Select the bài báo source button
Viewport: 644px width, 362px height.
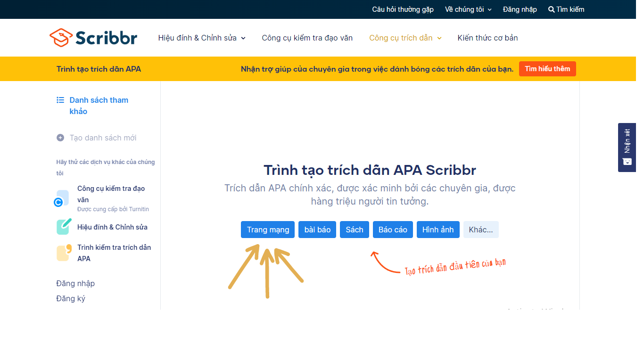point(317,230)
